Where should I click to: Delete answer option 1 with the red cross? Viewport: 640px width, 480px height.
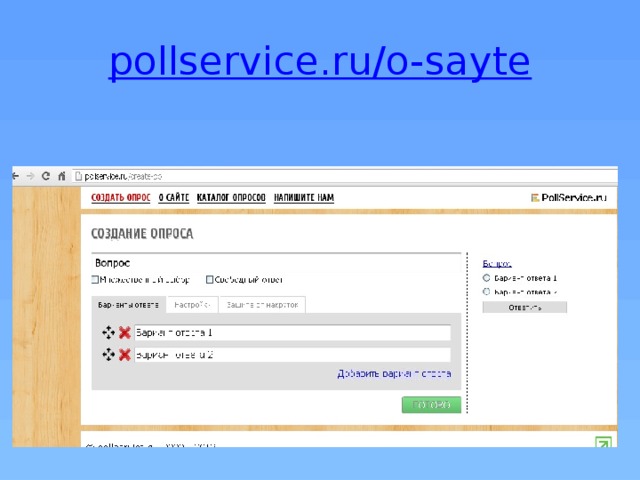[124, 333]
